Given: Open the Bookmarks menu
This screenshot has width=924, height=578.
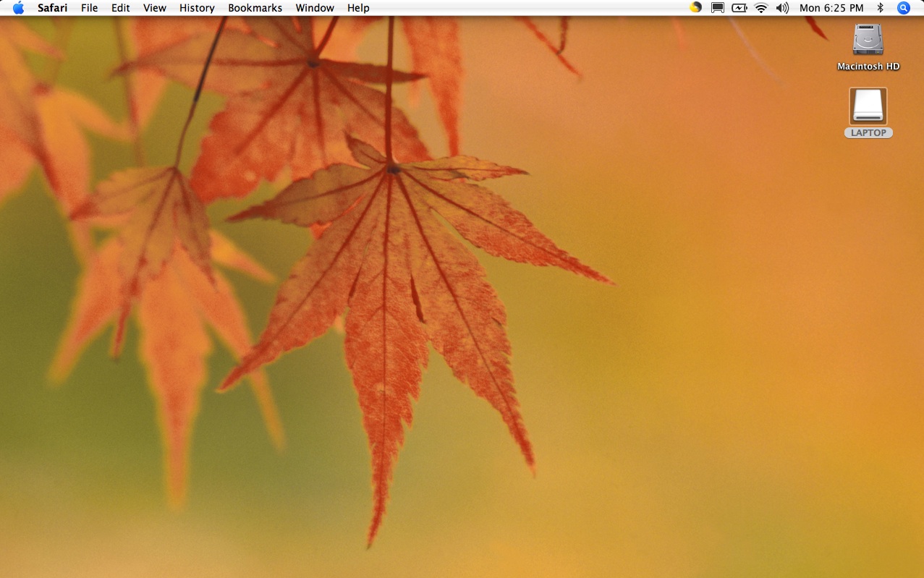Looking at the screenshot, I should [x=255, y=8].
